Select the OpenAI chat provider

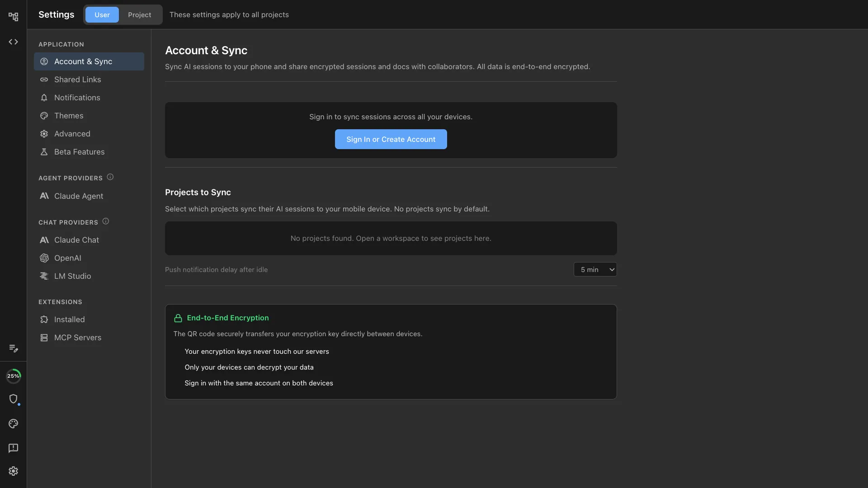click(x=67, y=258)
